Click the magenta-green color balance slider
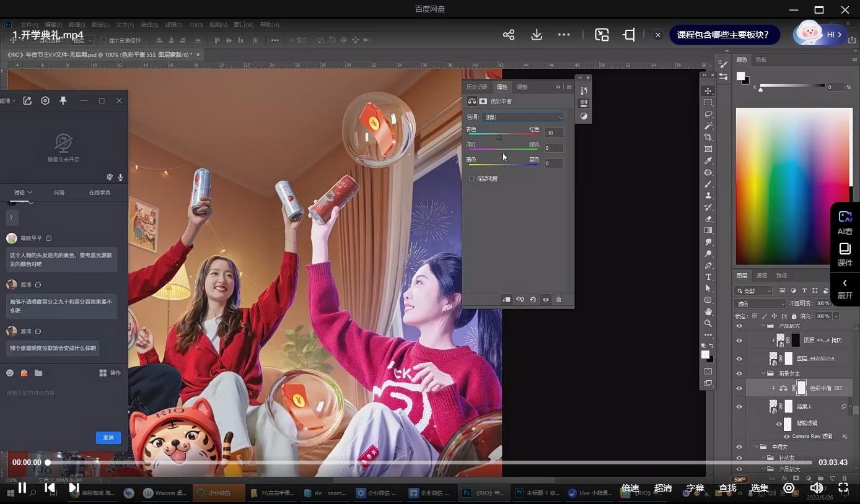Screen dimensions: 860x504 point(503,149)
